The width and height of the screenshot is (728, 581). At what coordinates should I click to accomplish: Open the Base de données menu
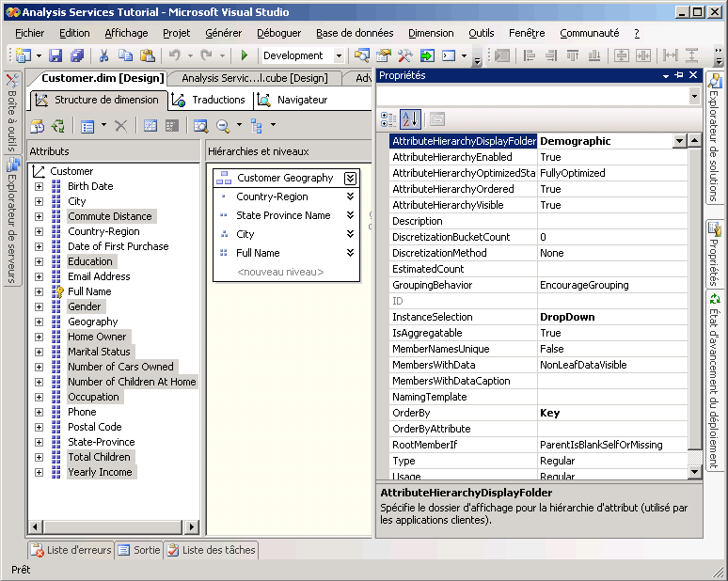(355, 32)
